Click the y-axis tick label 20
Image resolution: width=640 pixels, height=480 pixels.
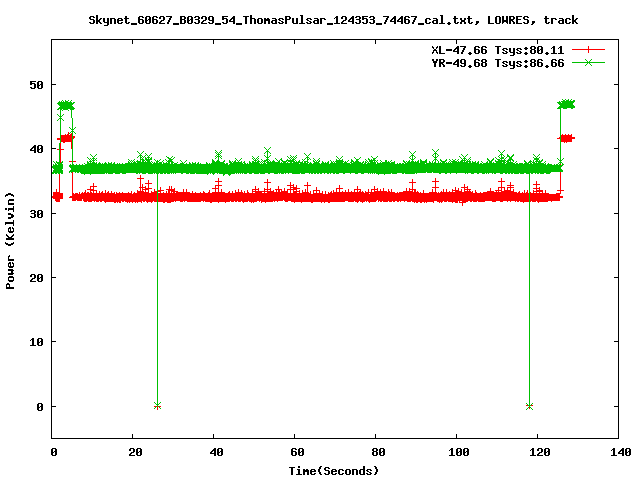point(36,278)
